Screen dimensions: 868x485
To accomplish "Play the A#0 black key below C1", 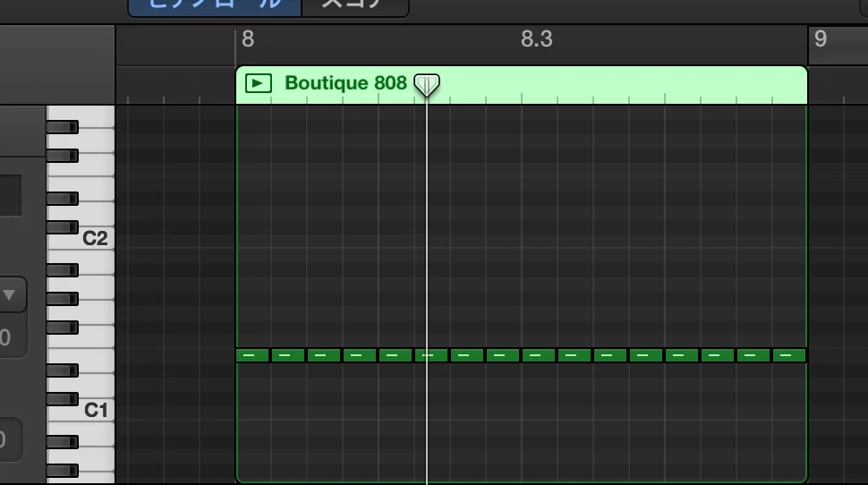I will tap(62, 442).
